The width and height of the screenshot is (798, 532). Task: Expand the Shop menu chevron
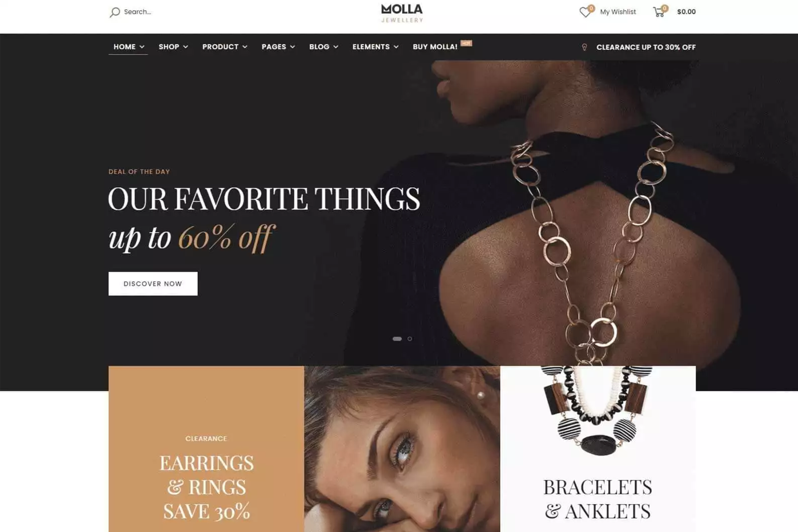point(185,47)
